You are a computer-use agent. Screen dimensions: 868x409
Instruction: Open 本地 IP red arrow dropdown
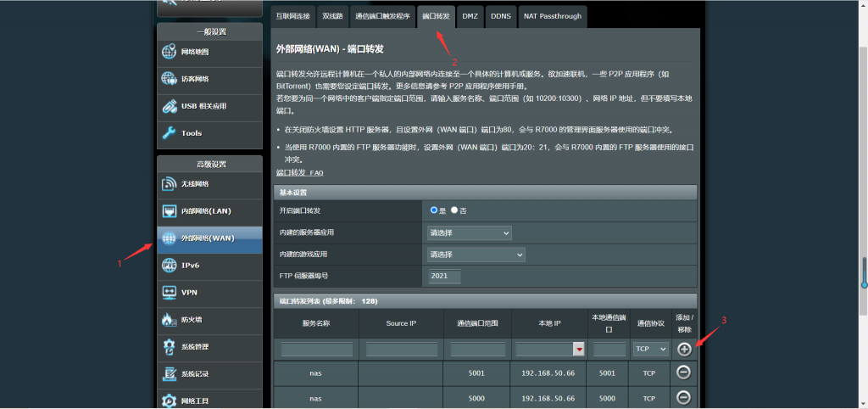tap(580, 349)
